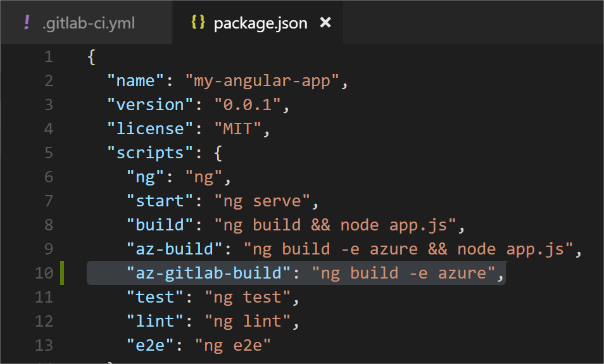Click the "e2e" script key
This screenshot has height=364, width=604.
tap(150, 345)
